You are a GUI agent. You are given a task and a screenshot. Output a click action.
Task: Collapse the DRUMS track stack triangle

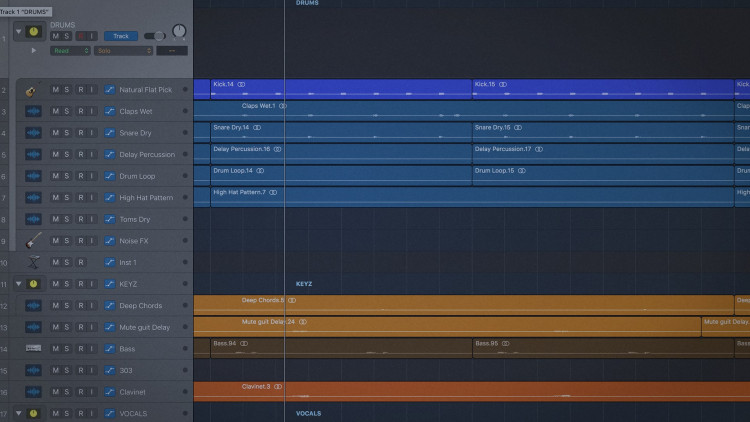click(19, 32)
